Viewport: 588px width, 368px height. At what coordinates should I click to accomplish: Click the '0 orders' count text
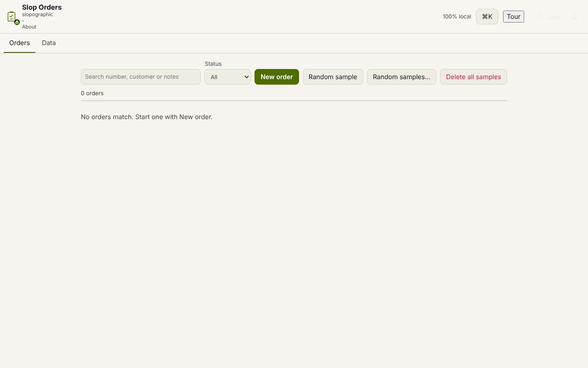(x=92, y=93)
